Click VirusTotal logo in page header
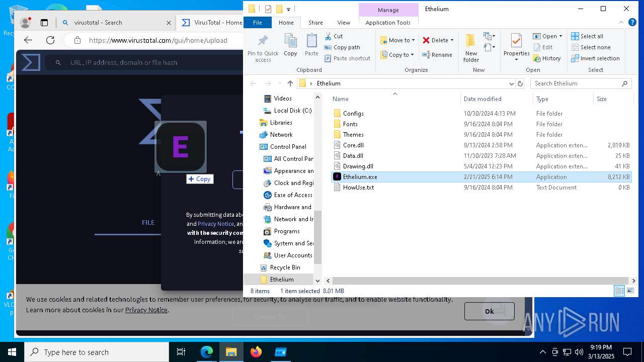The height and width of the screenshot is (362, 644). (x=31, y=62)
